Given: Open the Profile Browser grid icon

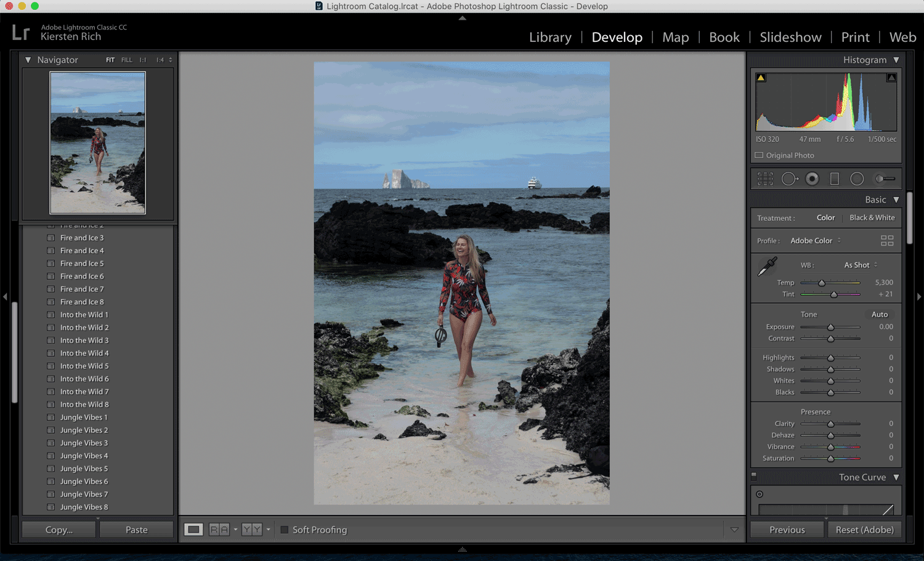Looking at the screenshot, I should pyautogui.click(x=887, y=241).
